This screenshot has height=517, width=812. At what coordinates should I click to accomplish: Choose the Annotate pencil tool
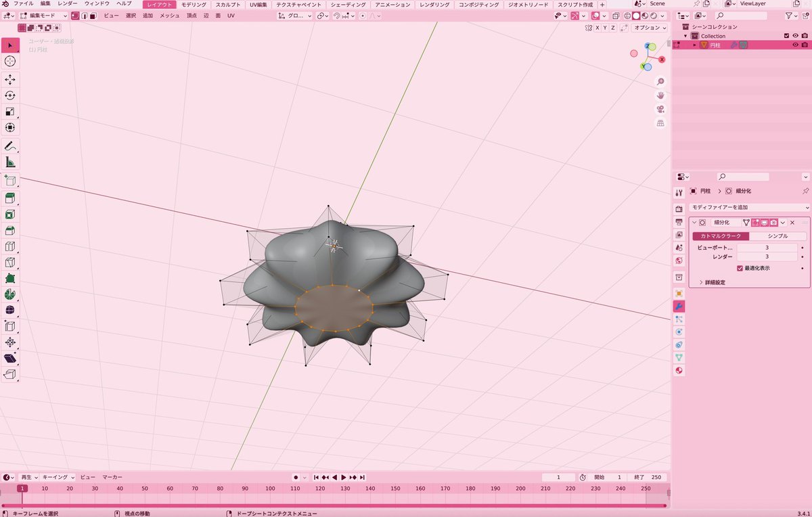[x=10, y=146]
